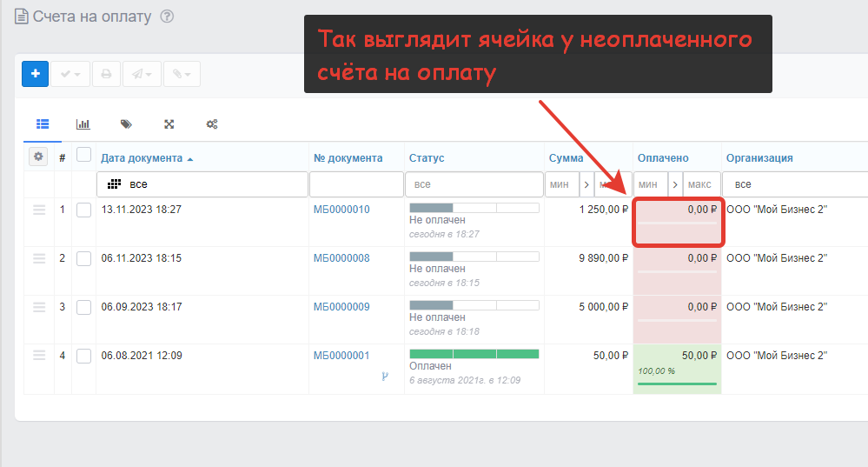This screenshot has height=467, width=868.
Task: Click the document number filter field
Action: click(356, 184)
